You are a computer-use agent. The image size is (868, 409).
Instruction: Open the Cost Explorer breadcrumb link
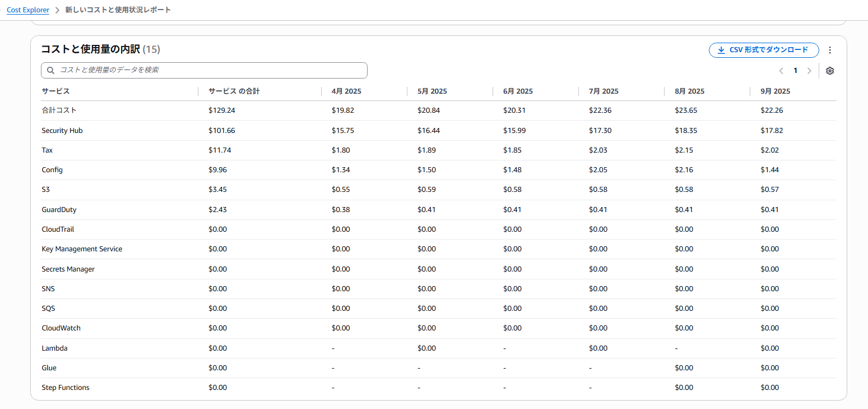(x=28, y=10)
